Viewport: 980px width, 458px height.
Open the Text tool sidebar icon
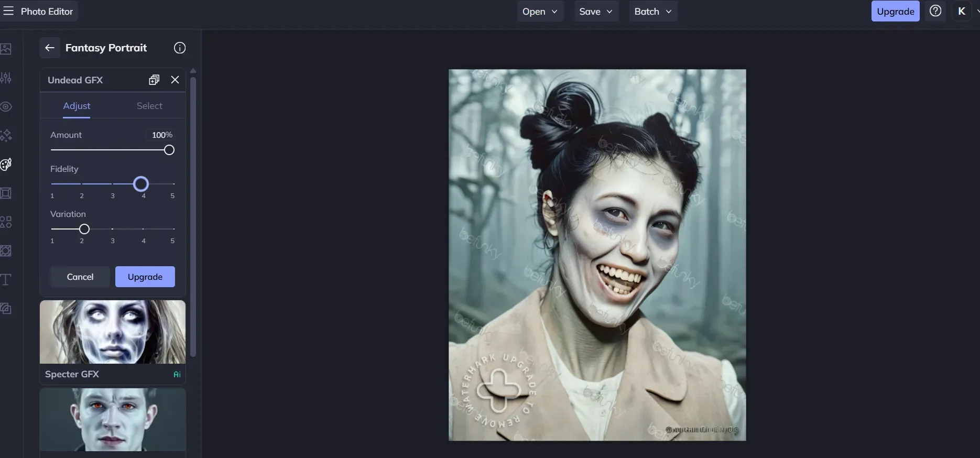pos(6,280)
